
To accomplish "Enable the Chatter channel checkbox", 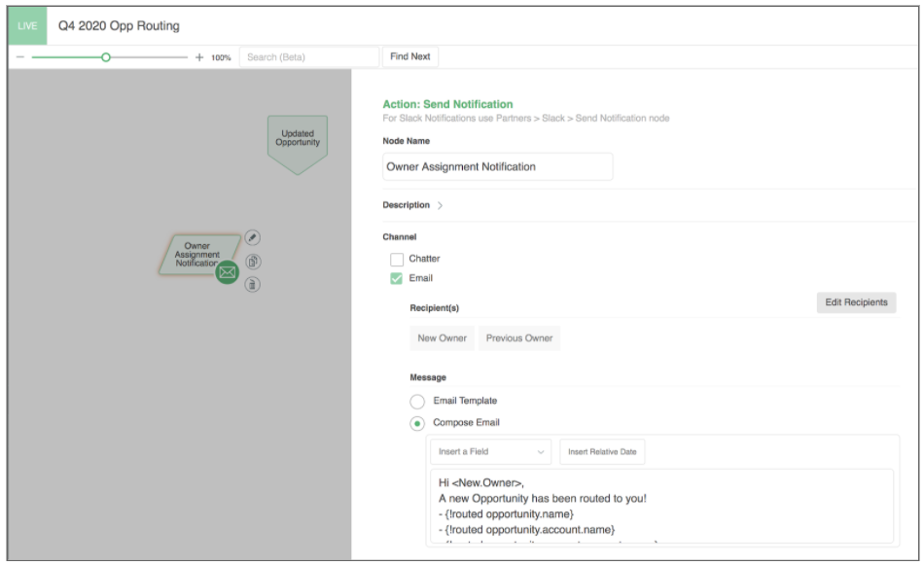I will pos(397,259).
